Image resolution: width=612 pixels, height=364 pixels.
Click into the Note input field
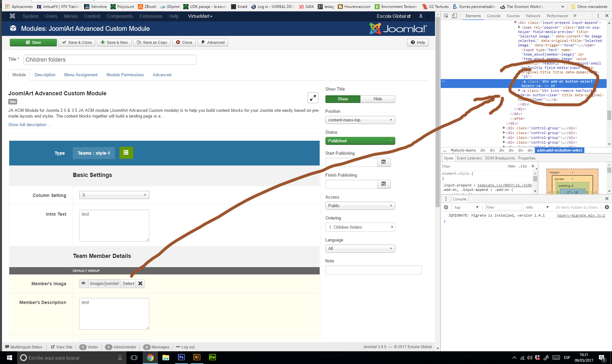pyautogui.click(x=373, y=270)
